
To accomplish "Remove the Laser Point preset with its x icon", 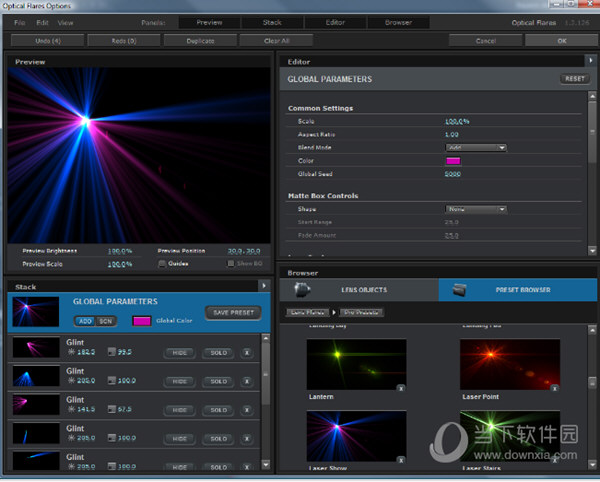I will click(554, 389).
